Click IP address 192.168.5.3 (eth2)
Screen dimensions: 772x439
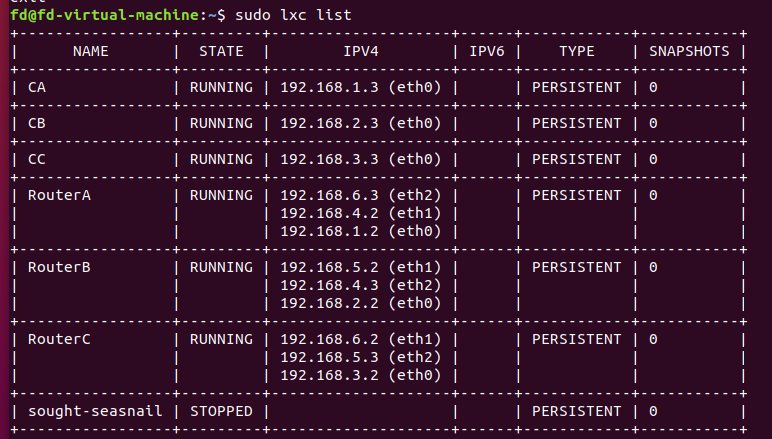coord(361,357)
